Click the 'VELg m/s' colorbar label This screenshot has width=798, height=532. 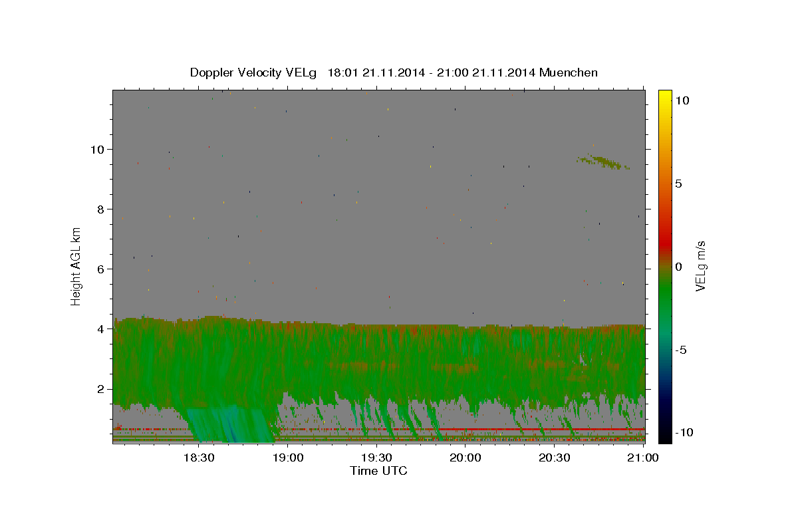click(700, 265)
